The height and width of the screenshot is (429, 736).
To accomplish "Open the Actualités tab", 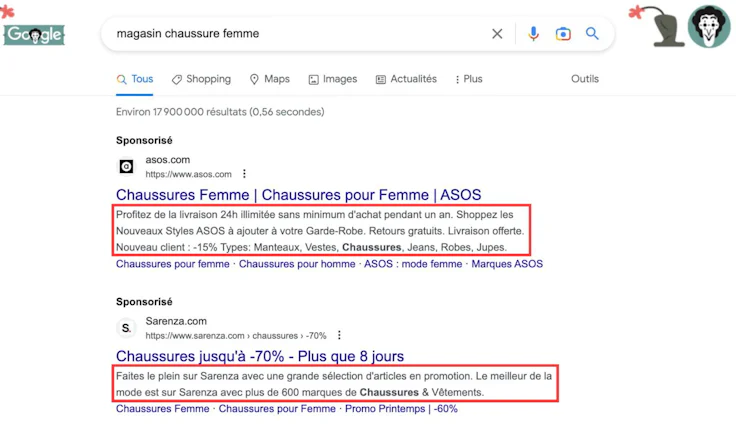I will coord(406,79).
